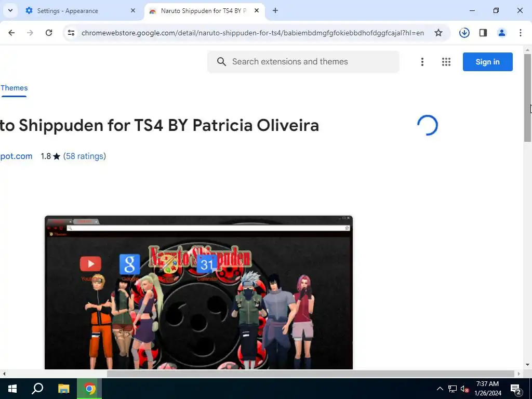
Task: Open the notification center icon
Action: coord(516,389)
